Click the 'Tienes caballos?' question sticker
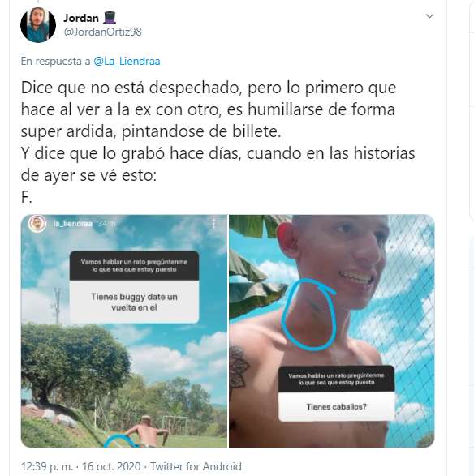This screenshot has height=476, width=474. (x=337, y=407)
